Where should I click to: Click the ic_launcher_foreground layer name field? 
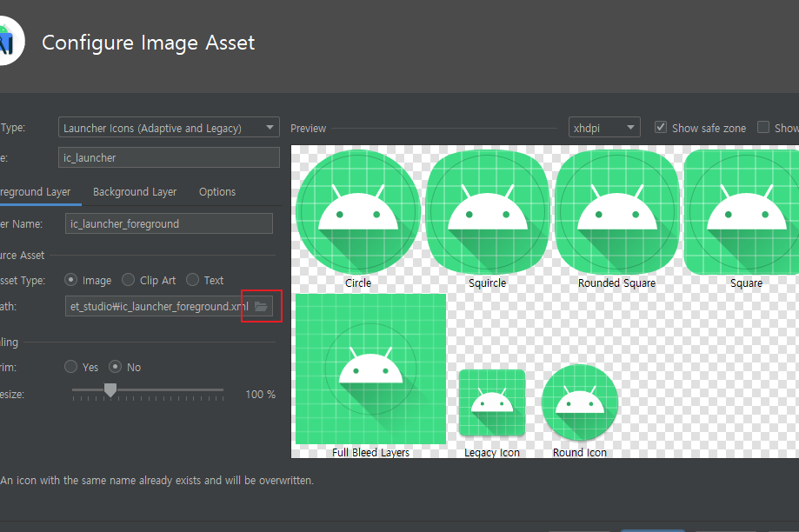[x=169, y=223]
